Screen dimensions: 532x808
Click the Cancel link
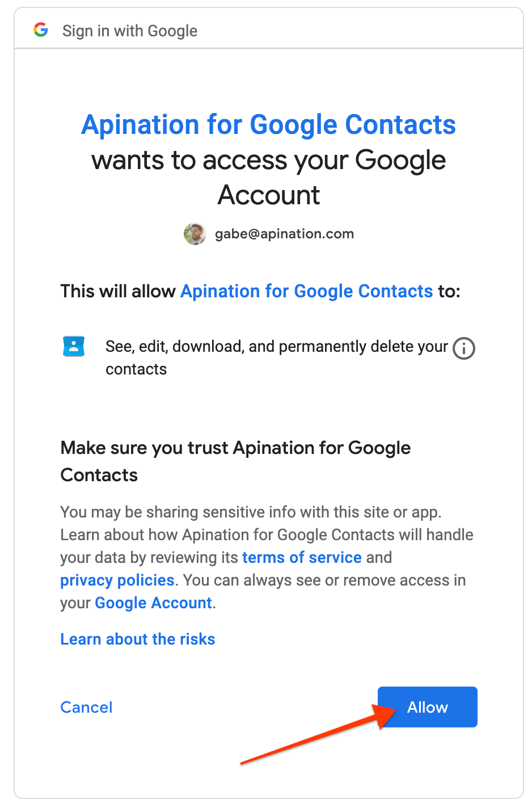(x=86, y=707)
